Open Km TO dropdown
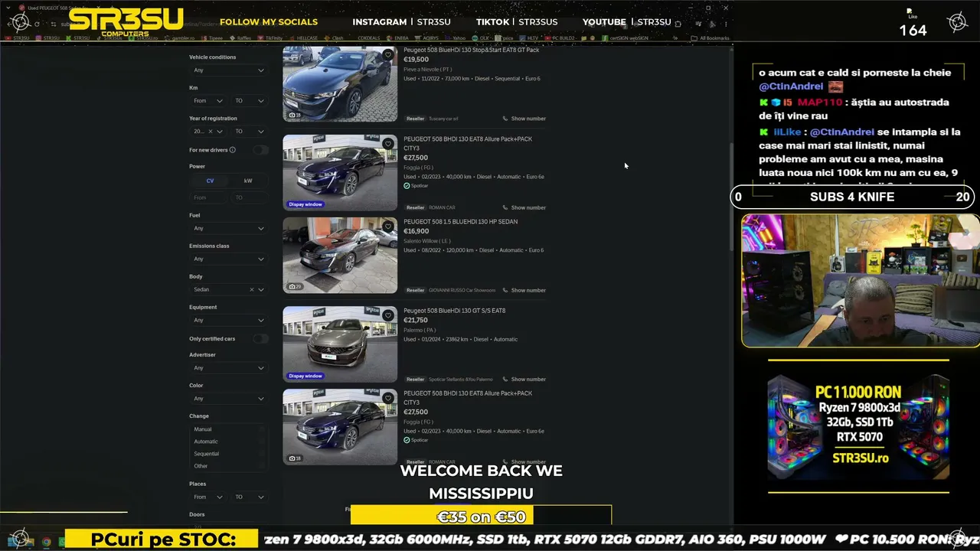This screenshot has width=980, height=551. (250, 100)
